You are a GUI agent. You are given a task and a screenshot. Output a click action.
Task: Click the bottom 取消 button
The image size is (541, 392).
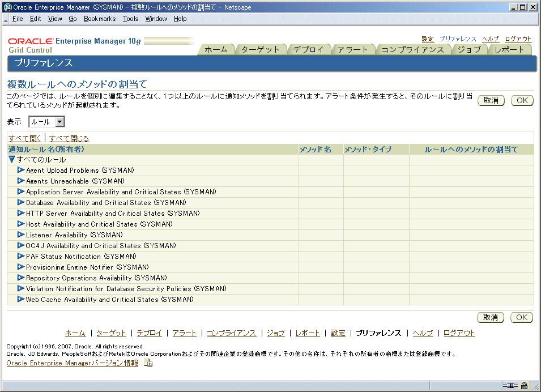pos(490,317)
